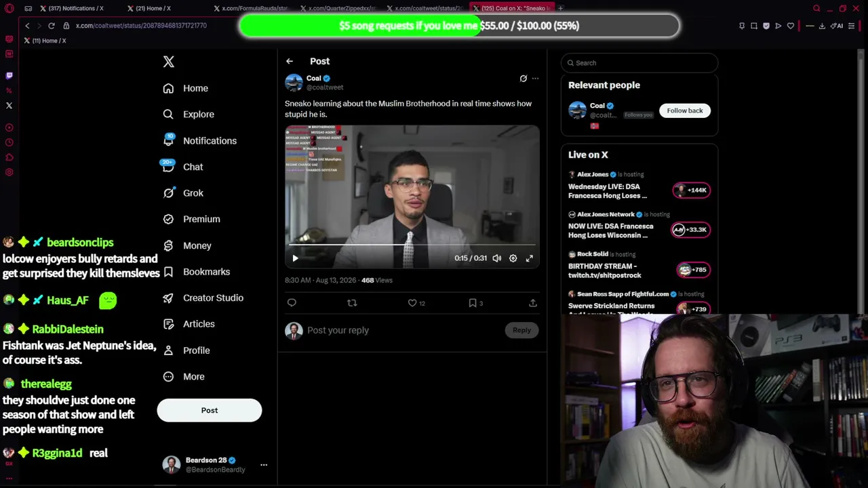Open History clock in Opera sidebar
Screen dimensions: 868x488
click(x=9, y=142)
